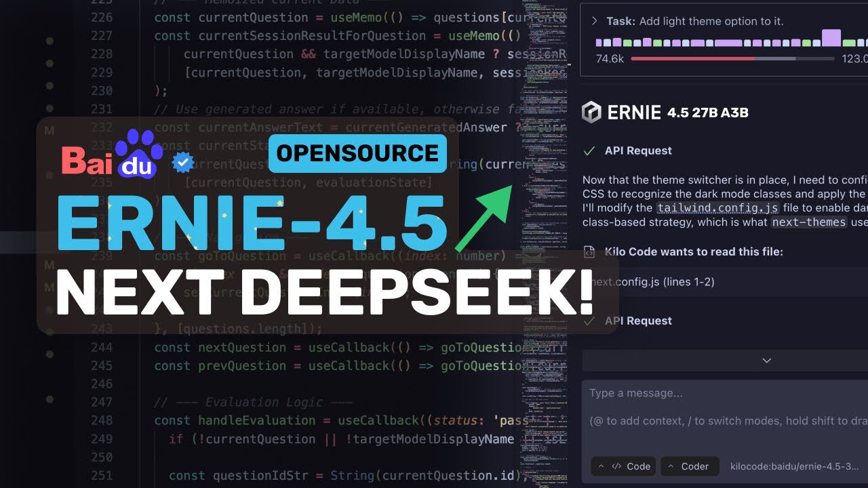Click the file icon beside 'Kilo Code wants to read'

[589, 252]
